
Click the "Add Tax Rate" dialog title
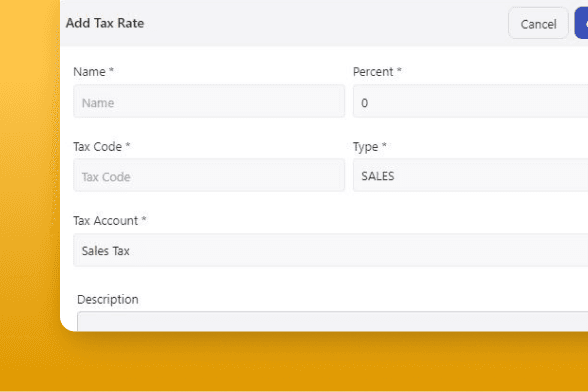click(105, 23)
